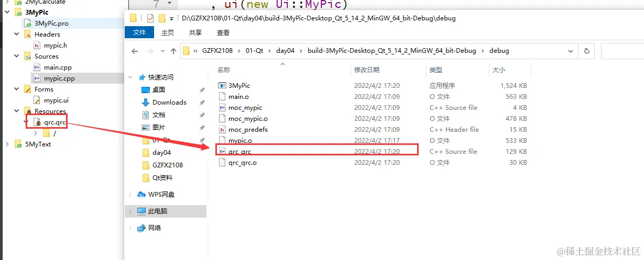This screenshot has height=260, width=644.
Task: Select the 3MyPic project root
Action: (37, 13)
